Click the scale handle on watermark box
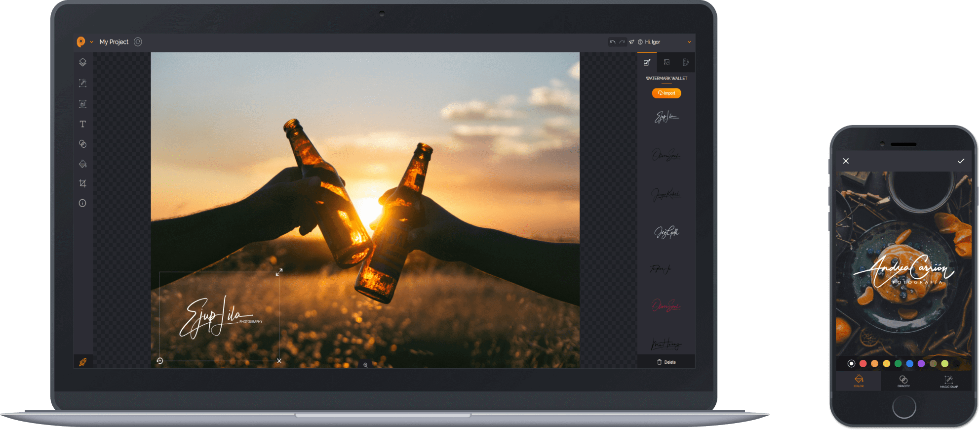 tap(279, 272)
